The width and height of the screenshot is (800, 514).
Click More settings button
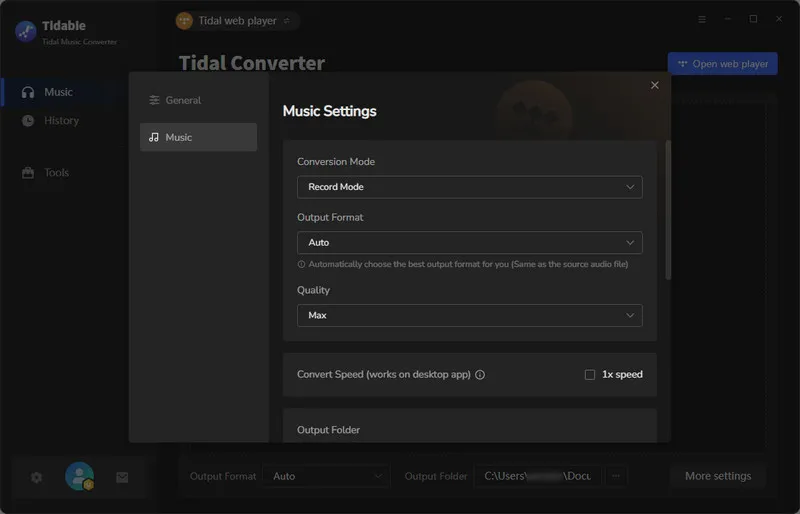click(x=718, y=476)
